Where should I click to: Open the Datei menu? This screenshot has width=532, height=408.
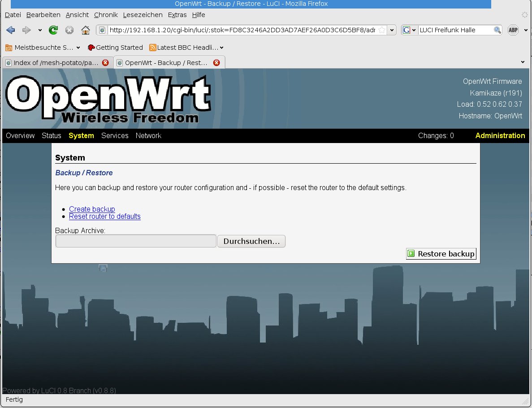tap(13, 15)
